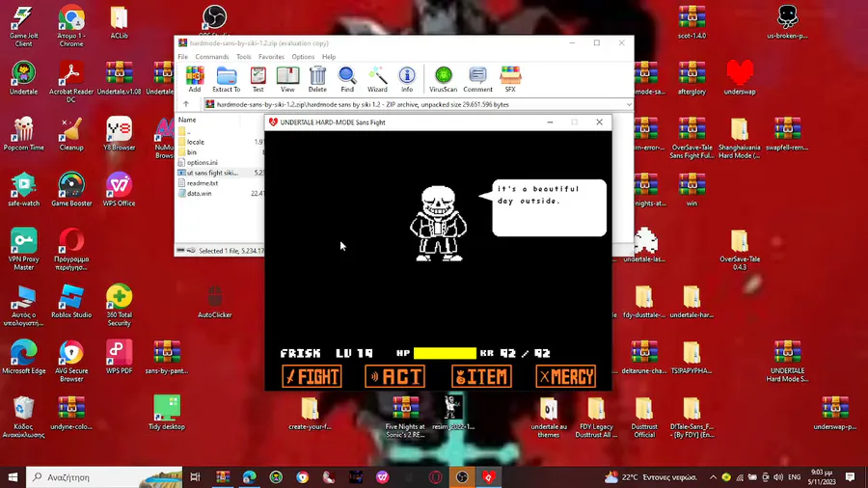The width and height of the screenshot is (868, 488).
Task: Click the SFX icon in WinRAR
Action: tap(510, 79)
